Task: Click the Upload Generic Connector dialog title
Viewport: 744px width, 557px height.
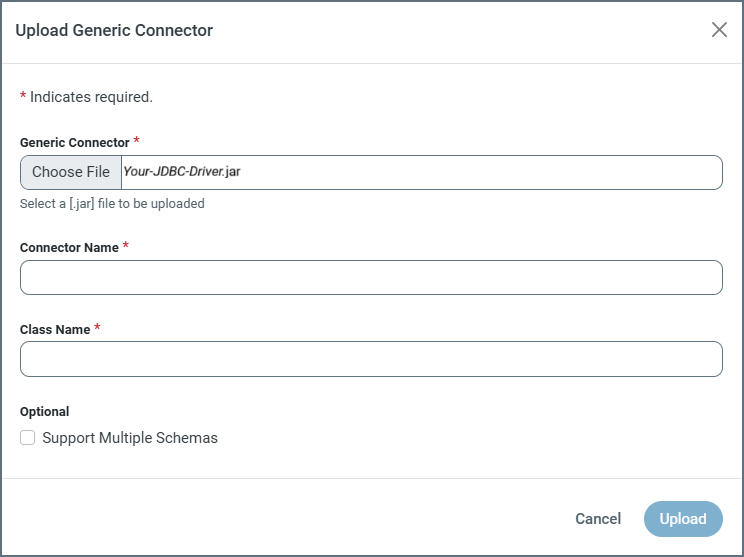Action: pyautogui.click(x=114, y=30)
